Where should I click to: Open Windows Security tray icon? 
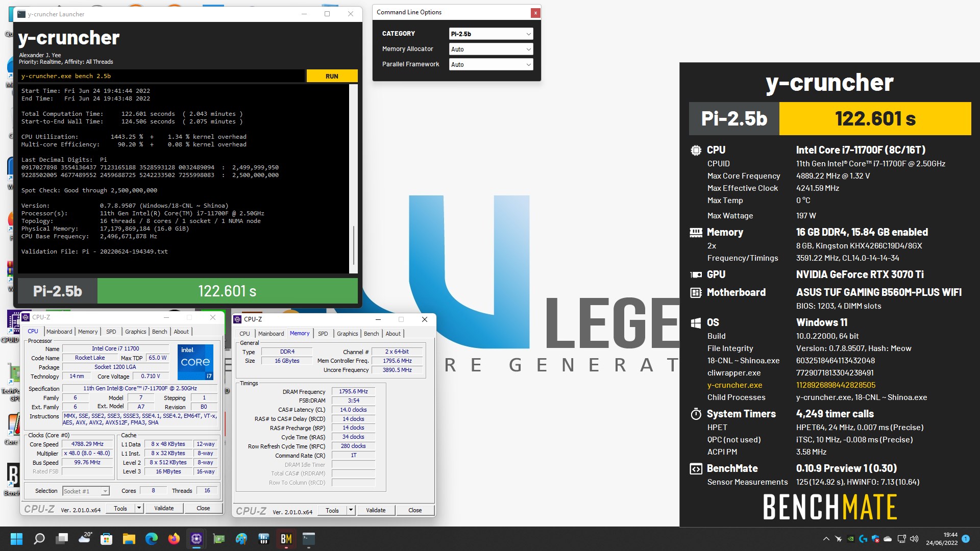(875, 539)
